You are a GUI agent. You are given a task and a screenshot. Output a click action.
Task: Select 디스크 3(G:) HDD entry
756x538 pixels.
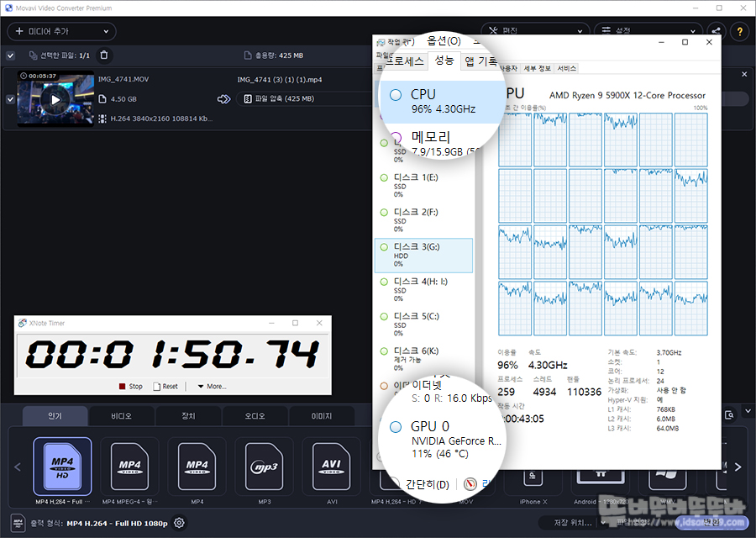(x=423, y=256)
